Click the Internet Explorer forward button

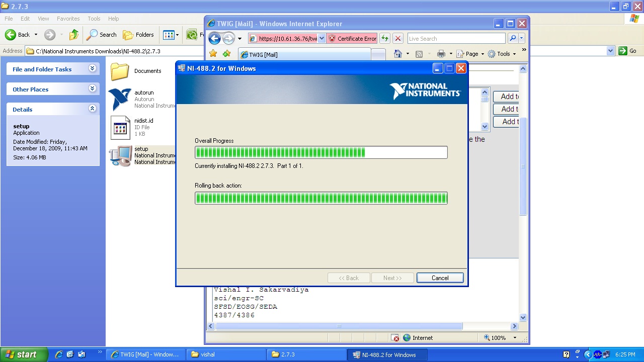228,39
